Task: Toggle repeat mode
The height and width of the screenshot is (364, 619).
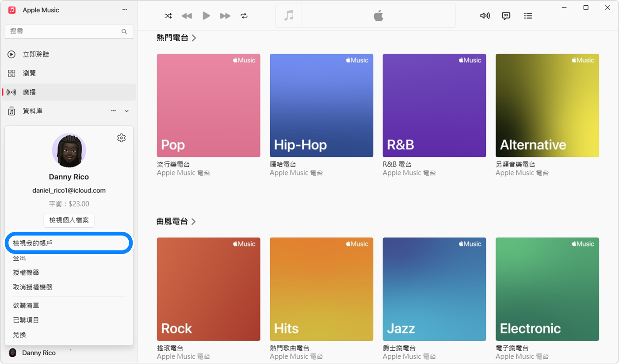Action: (244, 16)
